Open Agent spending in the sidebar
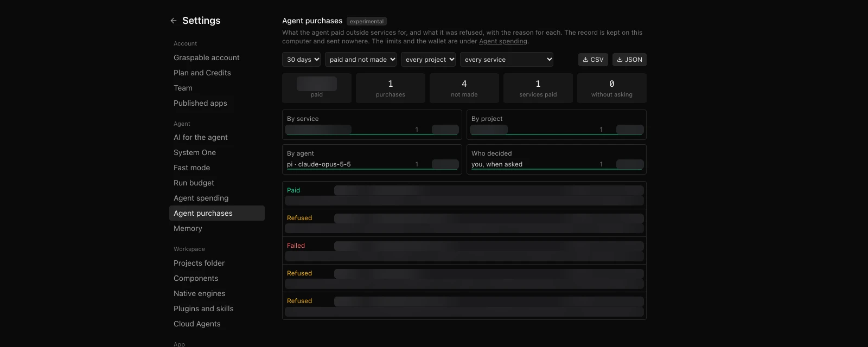Screen dimensions: 868x347 (x=217, y=198)
